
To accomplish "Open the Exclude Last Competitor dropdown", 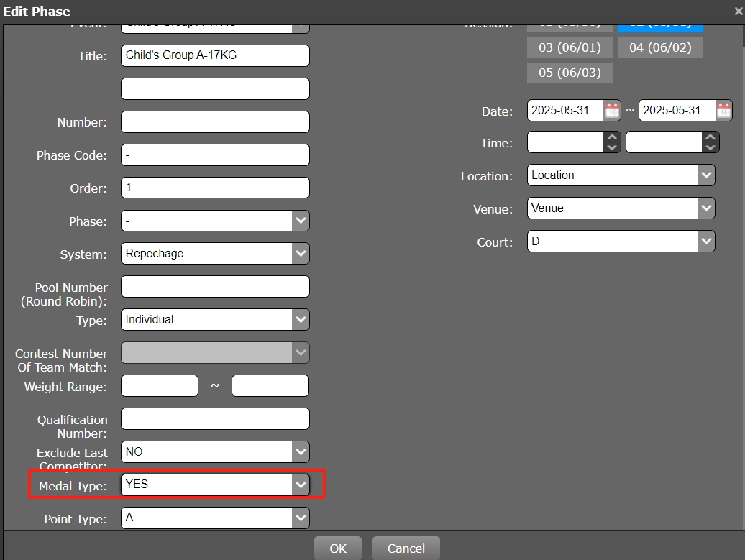I will (301, 451).
